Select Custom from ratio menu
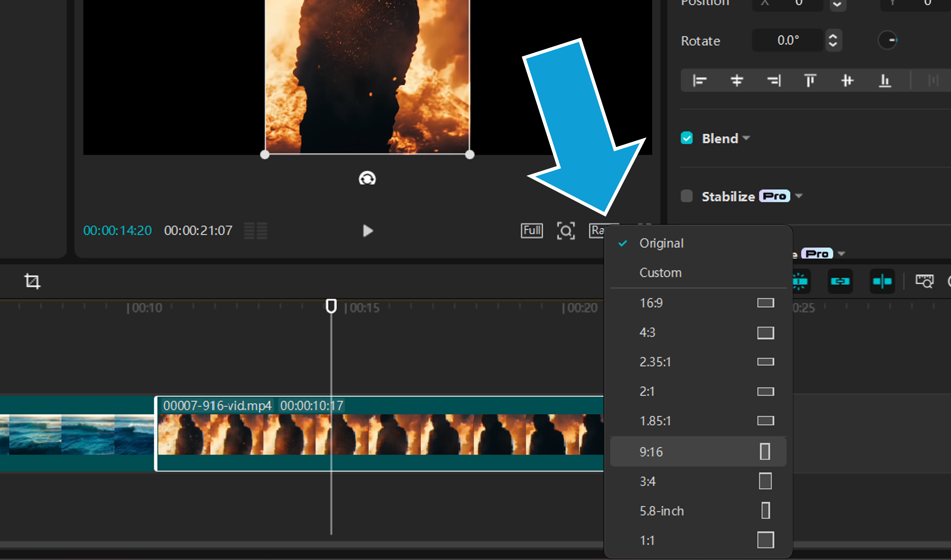The width and height of the screenshot is (951, 560). click(x=660, y=273)
